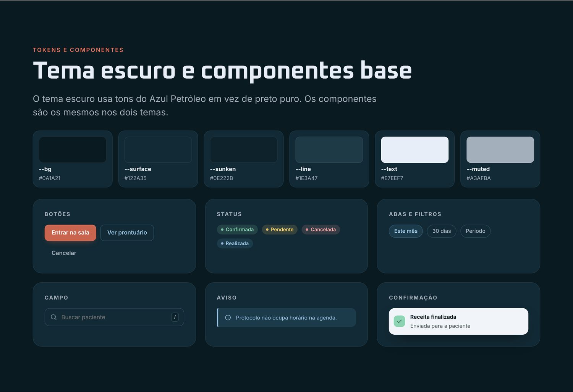Click the hex value #E7EEF7

(392, 178)
